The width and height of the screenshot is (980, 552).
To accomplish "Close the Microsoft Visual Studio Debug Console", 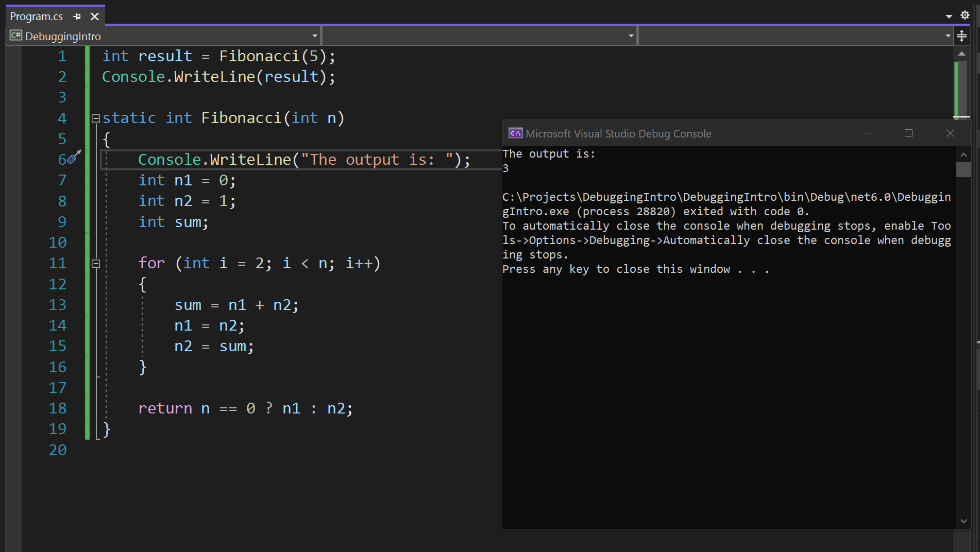I will point(951,133).
